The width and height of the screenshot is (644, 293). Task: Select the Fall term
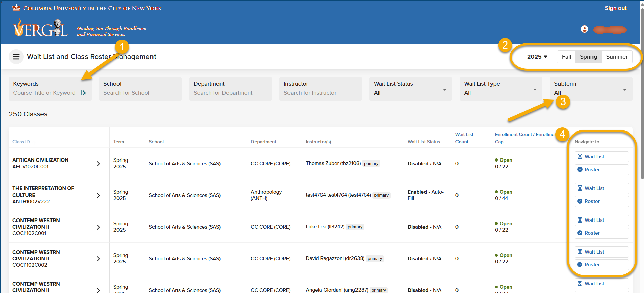click(566, 57)
